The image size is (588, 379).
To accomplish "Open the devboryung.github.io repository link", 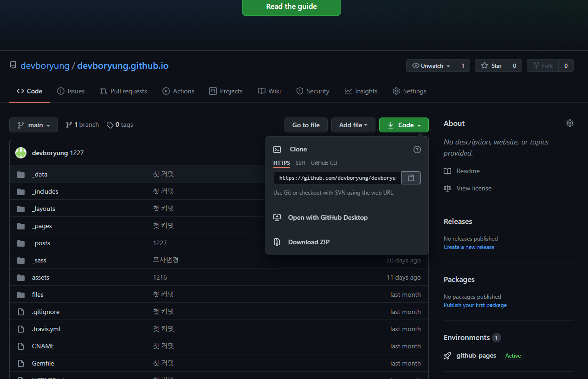I will click(x=123, y=66).
